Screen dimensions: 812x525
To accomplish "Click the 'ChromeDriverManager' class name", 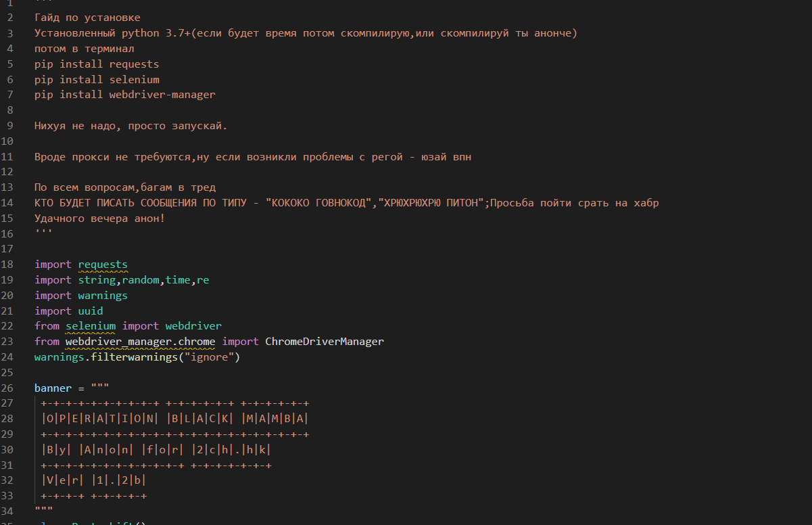I will click(324, 342).
